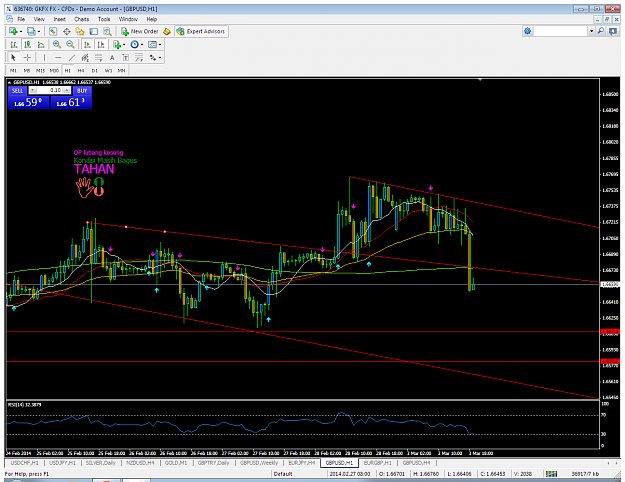
Task: Switch to the EURJPY,H4 chart tab
Action: [302, 463]
